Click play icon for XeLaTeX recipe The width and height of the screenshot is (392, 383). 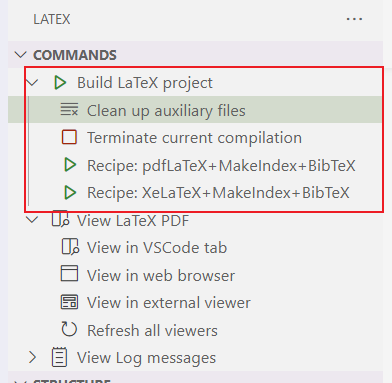70,192
